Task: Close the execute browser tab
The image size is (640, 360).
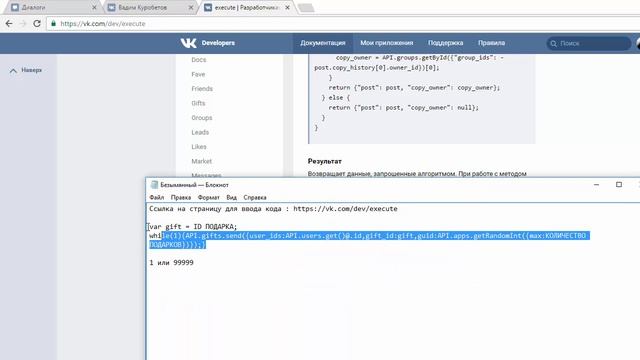Action: tap(287, 8)
